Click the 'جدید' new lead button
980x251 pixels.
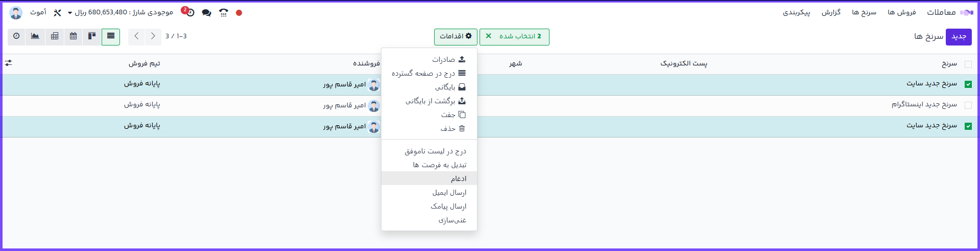(x=958, y=37)
